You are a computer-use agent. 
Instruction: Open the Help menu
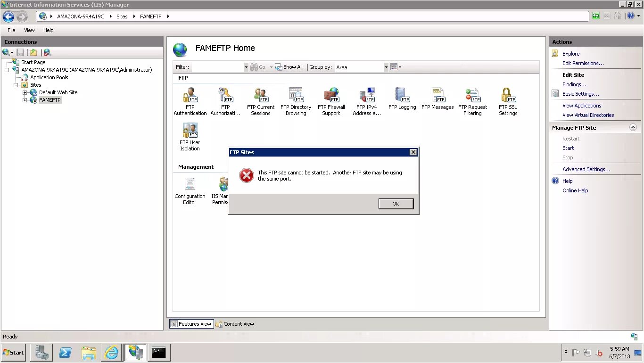(49, 30)
